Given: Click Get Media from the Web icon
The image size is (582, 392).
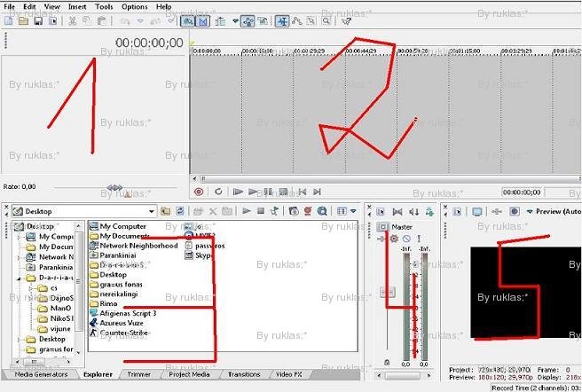Looking at the screenshot, I should (322, 212).
